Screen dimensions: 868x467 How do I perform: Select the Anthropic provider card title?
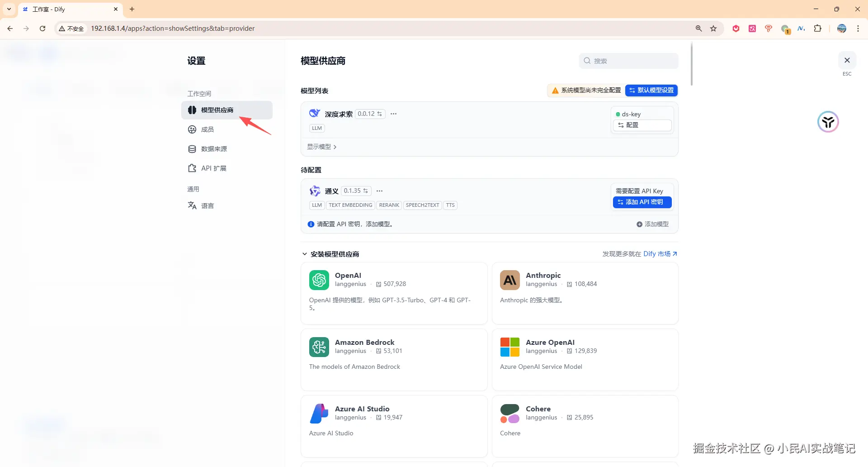(x=543, y=276)
